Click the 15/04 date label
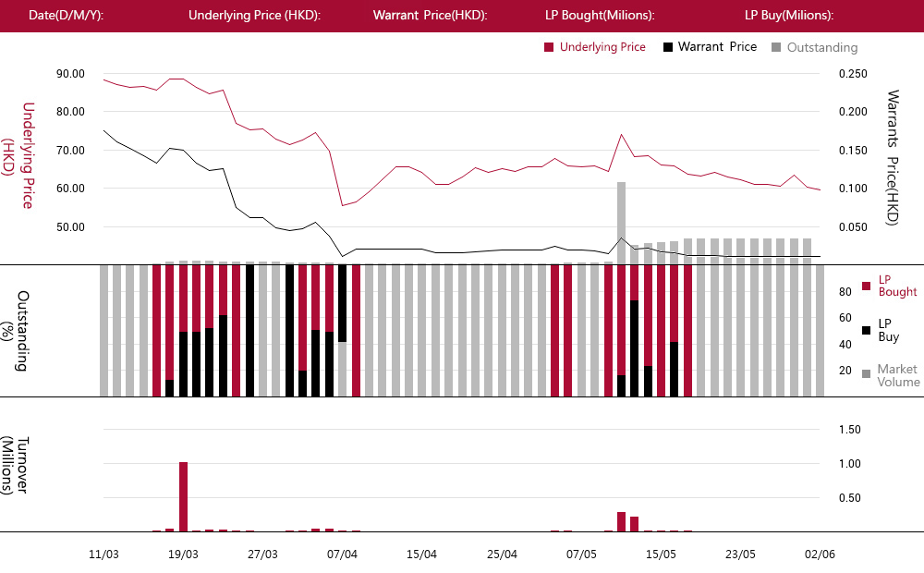924x573 pixels. [x=422, y=555]
